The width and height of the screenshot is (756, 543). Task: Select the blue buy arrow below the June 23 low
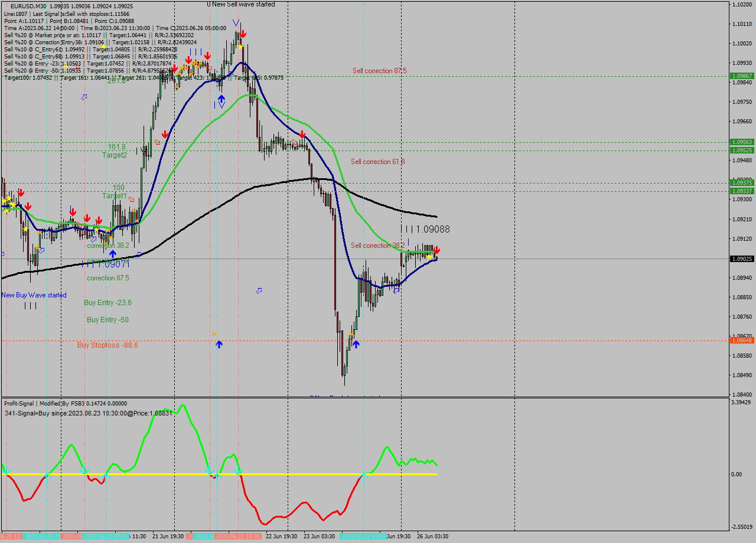(356, 344)
